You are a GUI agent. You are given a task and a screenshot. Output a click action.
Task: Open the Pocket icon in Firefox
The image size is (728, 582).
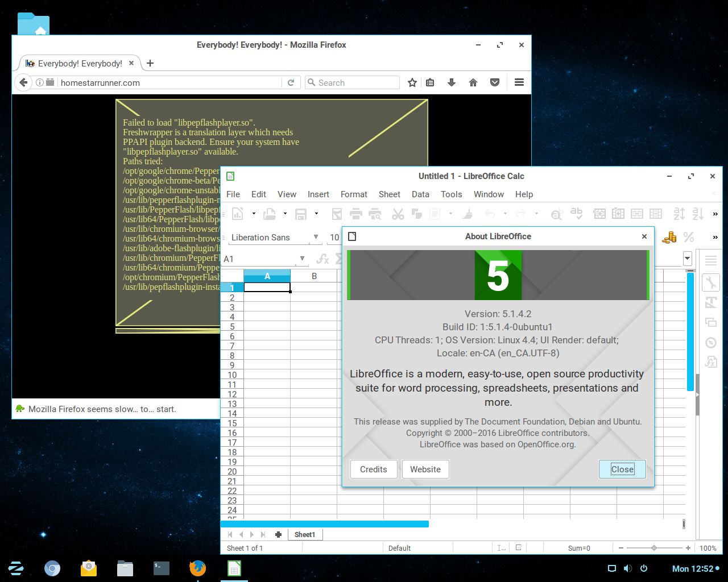[495, 82]
